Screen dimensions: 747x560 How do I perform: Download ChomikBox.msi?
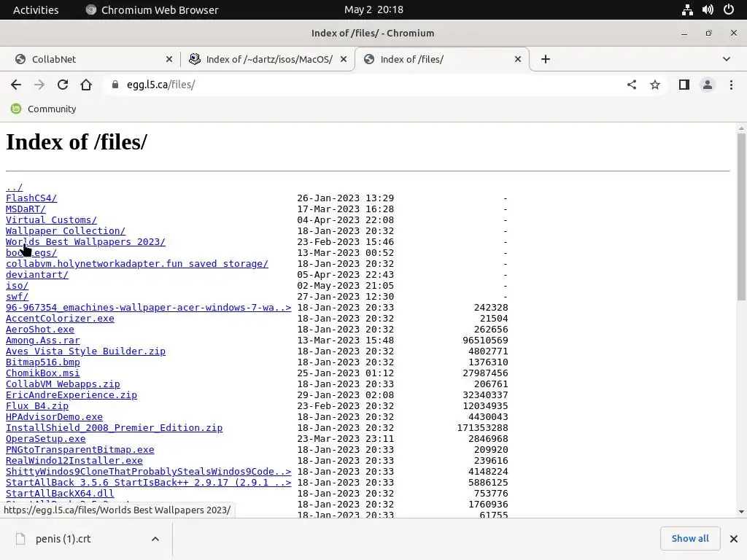[43, 373]
